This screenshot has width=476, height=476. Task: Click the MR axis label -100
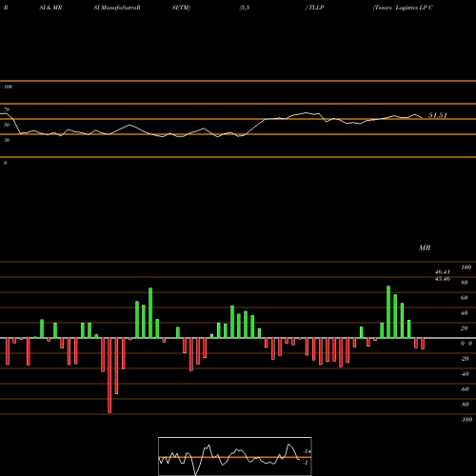[466, 420]
